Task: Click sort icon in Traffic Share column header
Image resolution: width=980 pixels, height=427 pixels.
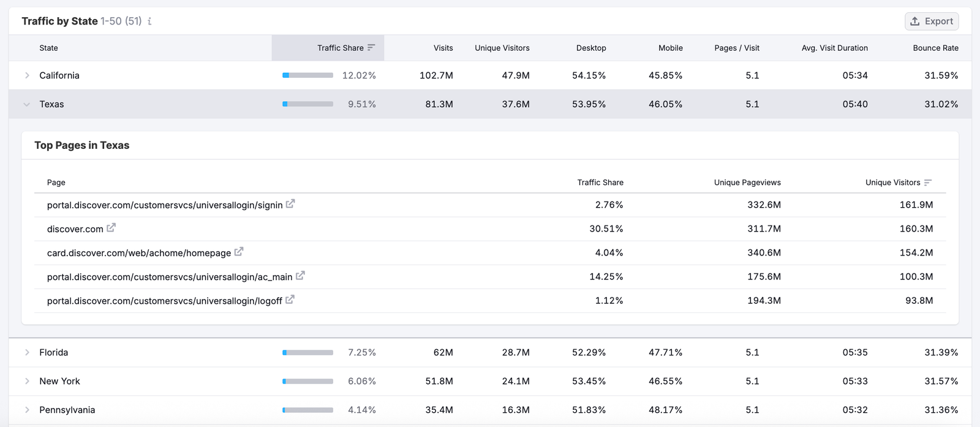Action: coord(371,48)
